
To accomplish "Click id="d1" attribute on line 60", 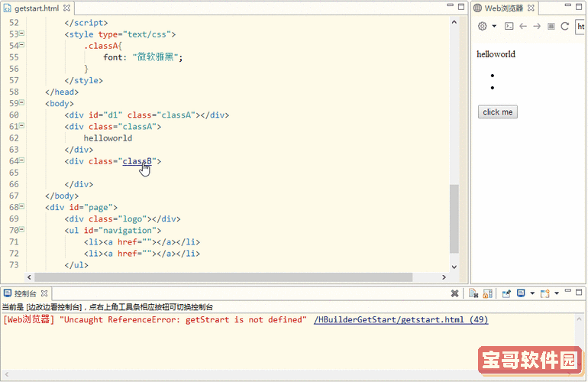I will [105, 115].
